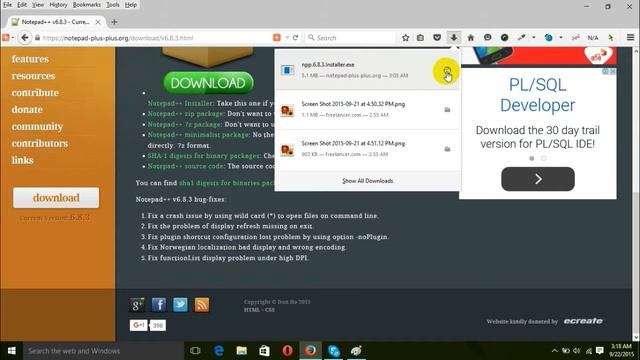The image size is (640, 360).
Task: Click the Firefox downloads arrow icon
Action: click(453, 38)
